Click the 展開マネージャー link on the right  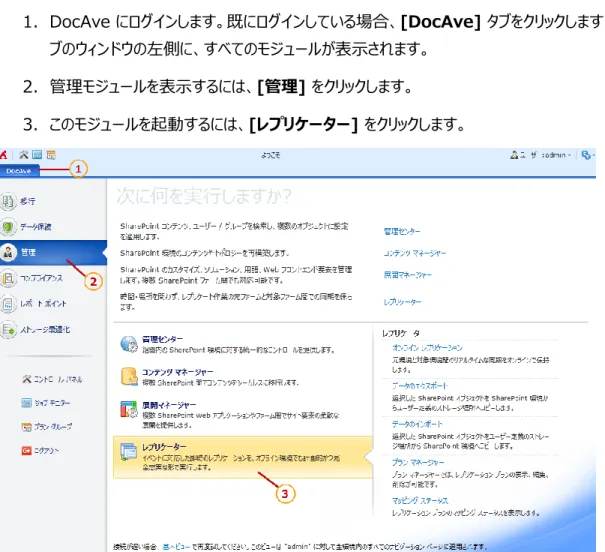407,275
